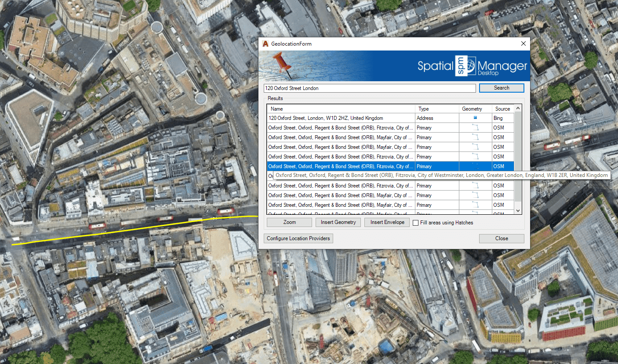The height and width of the screenshot is (364, 618).
Task: Sort results by the Source column header
Action: pos(502,109)
